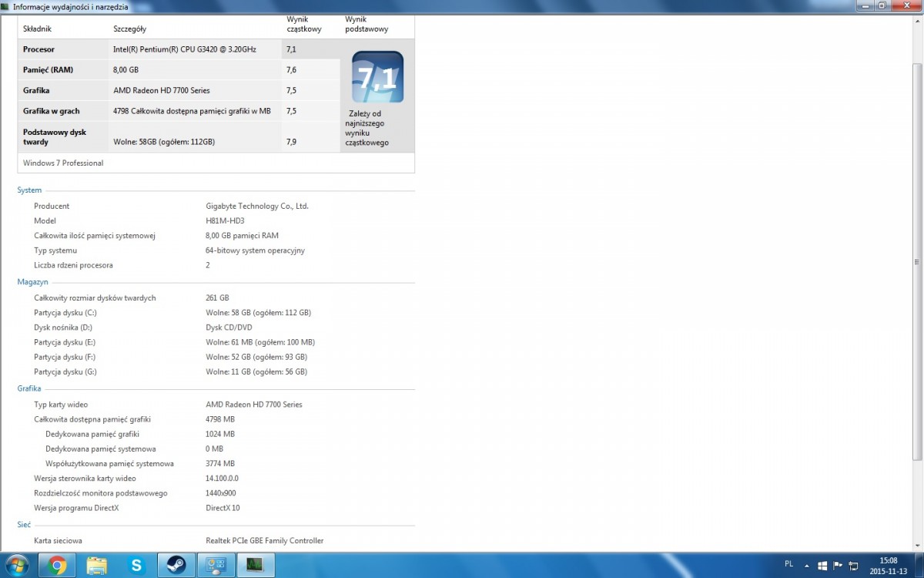
Task: Click 'Intel(R) Pentium(R) CPU G3420 @ 3.20GHz'
Action: [x=185, y=49]
